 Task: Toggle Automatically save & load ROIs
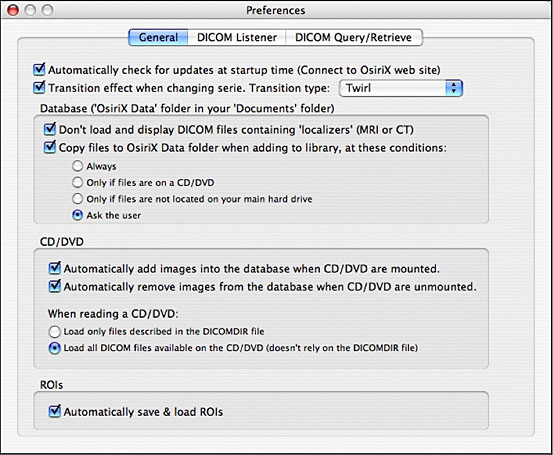55,411
